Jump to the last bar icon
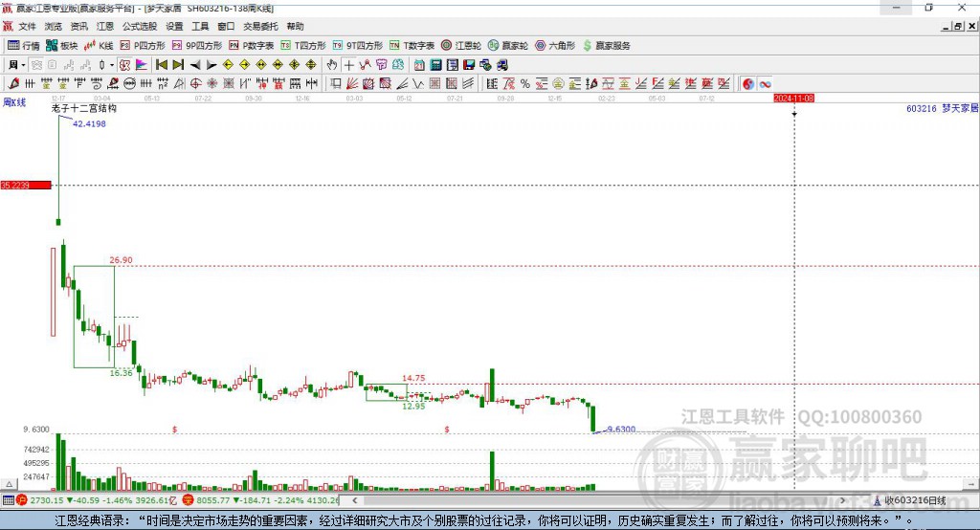This screenshot has width=980, height=530. 178,65
